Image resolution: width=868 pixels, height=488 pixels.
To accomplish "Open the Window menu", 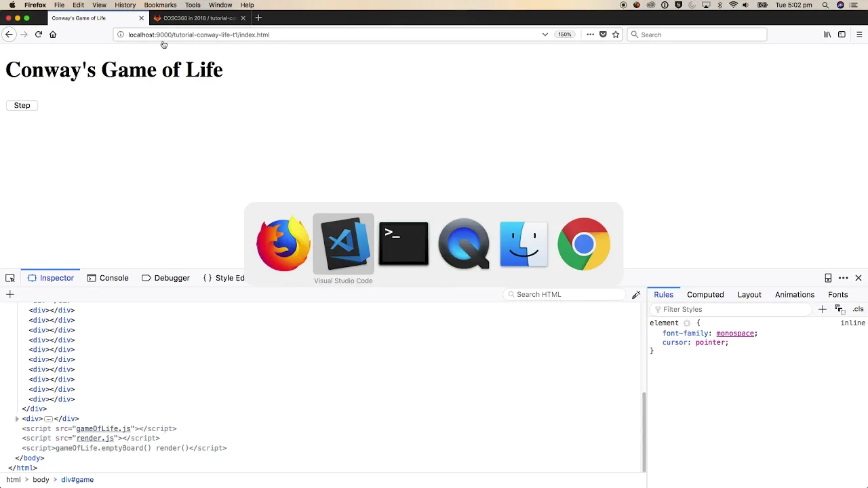I will click(x=220, y=5).
